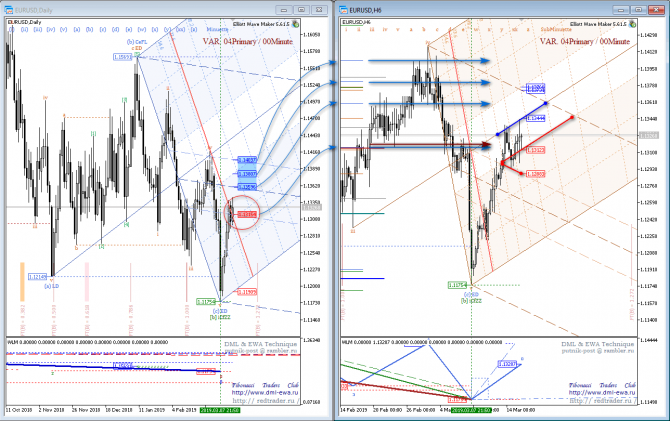
Task: Select the (v) wave label in Daily chart
Action: (x=63, y=29)
